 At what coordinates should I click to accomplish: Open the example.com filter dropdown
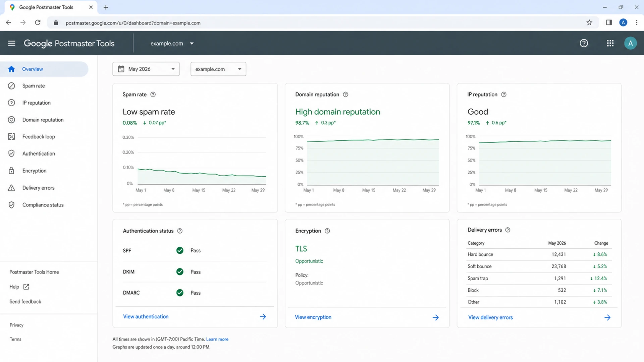(x=218, y=69)
